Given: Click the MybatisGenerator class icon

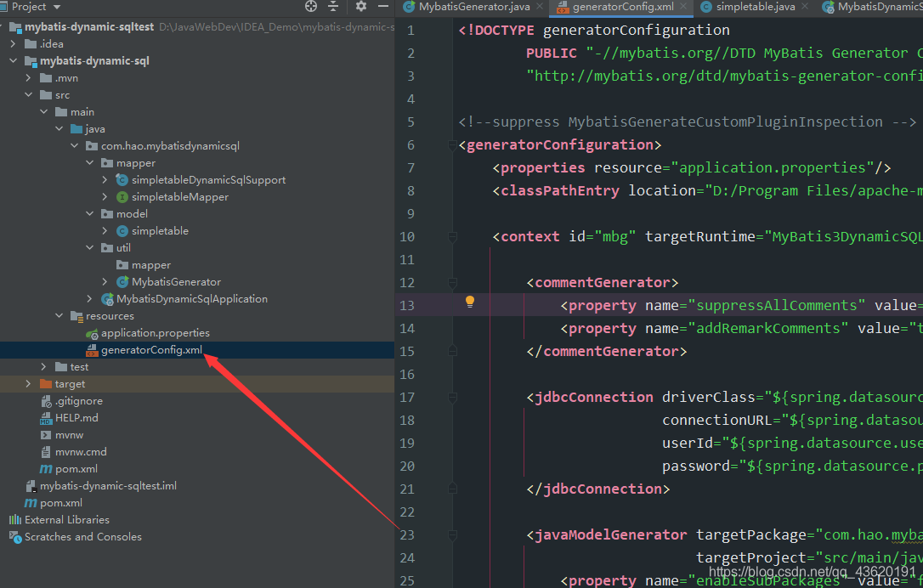Looking at the screenshot, I should [122, 282].
